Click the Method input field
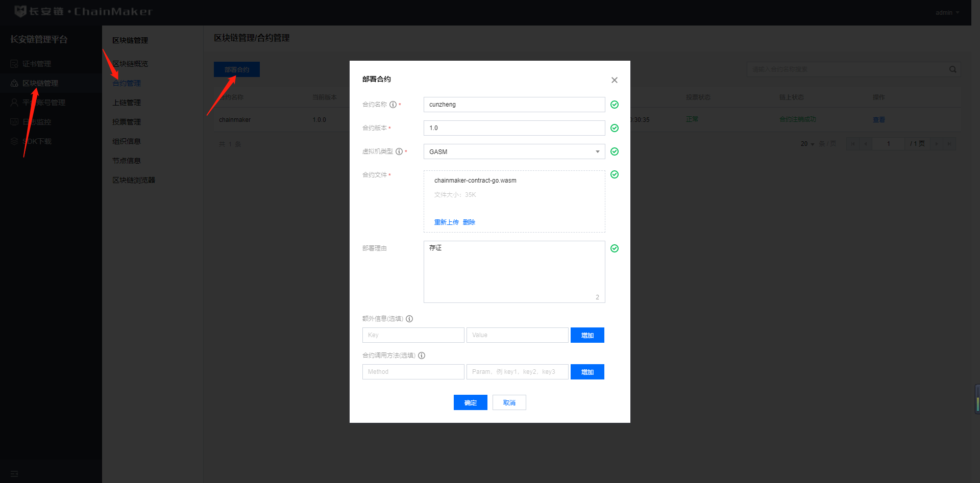Image resolution: width=980 pixels, height=483 pixels. (413, 372)
